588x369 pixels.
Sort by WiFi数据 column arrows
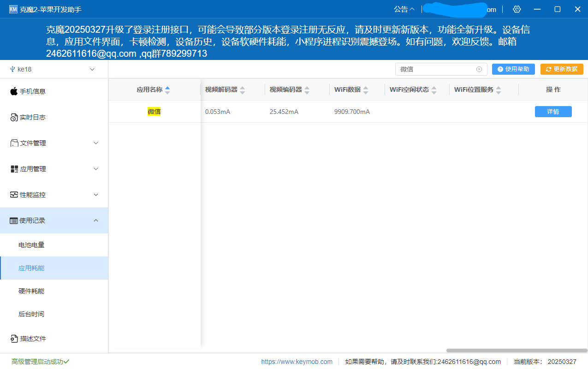(x=366, y=90)
